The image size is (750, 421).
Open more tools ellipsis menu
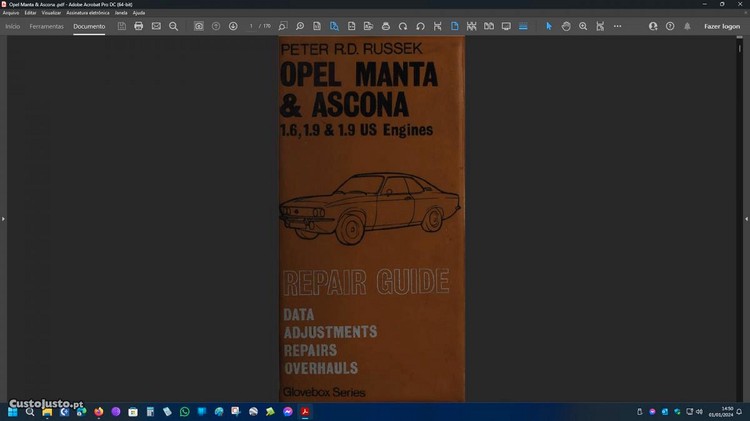[x=617, y=26]
